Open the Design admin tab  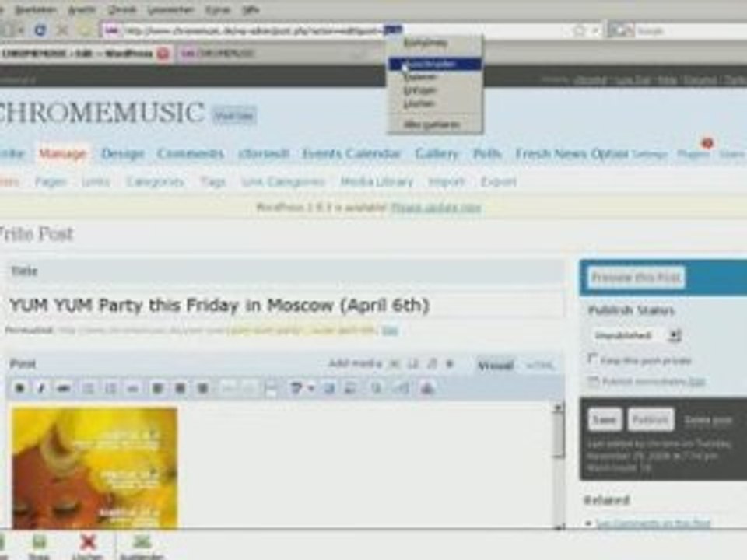pos(122,154)
